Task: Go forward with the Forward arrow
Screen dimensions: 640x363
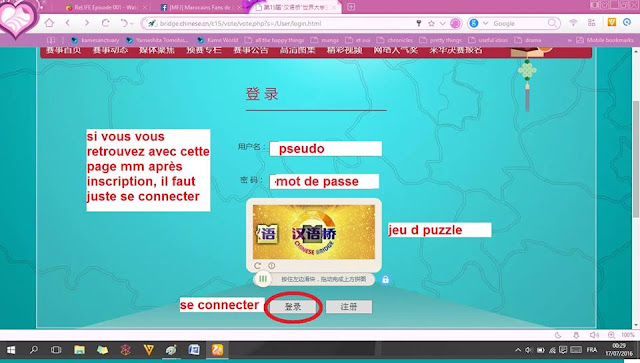Action: 87,23
